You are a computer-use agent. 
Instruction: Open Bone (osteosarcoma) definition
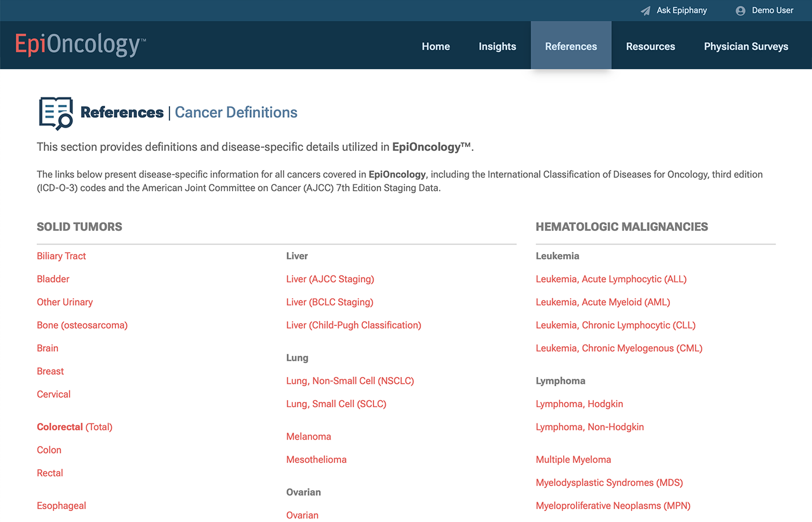coord(82,325)
